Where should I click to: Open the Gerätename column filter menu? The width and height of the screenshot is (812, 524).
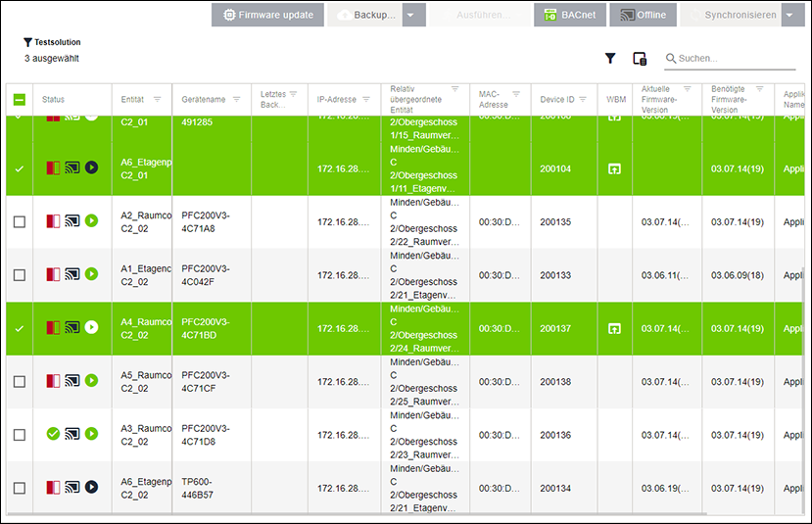click(237, 99)
